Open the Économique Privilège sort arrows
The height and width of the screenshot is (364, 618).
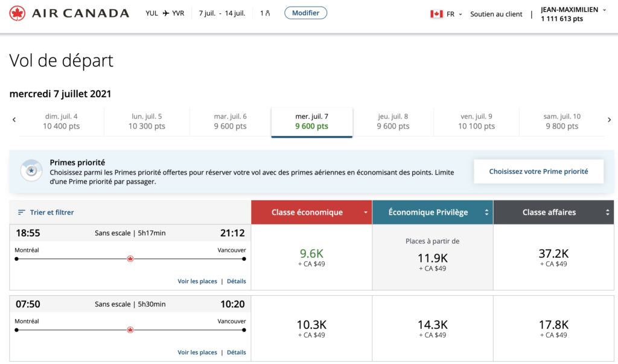[x=486, y=212]
